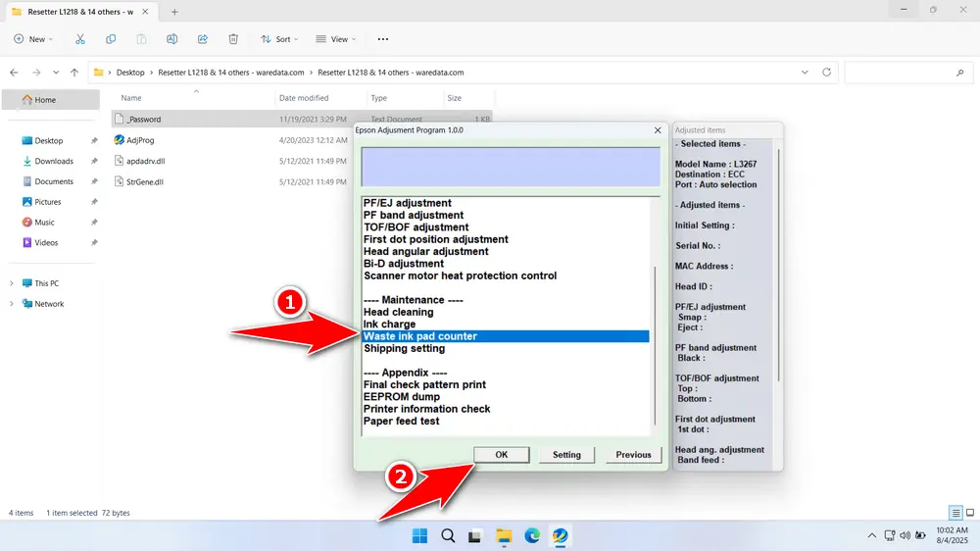Viewport: 980px width, 551px height.
Task: Open taskbar Search icon
Action: [448, 535]
